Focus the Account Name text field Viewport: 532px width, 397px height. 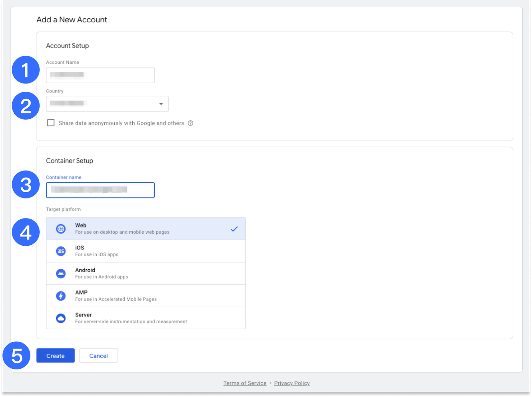click(x=100, y=75)
